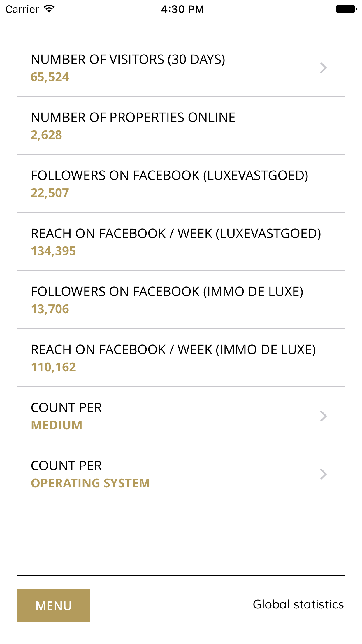Select Followers on Facebook (Luxevastgoed) row
The image size is (362, 644).
click(x=181, y=184)
